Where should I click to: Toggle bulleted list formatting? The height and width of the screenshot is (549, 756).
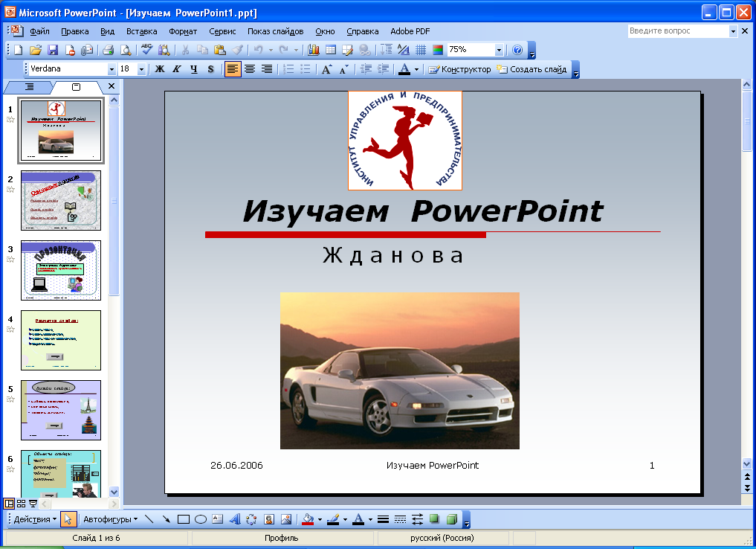(x=306, y=69)
